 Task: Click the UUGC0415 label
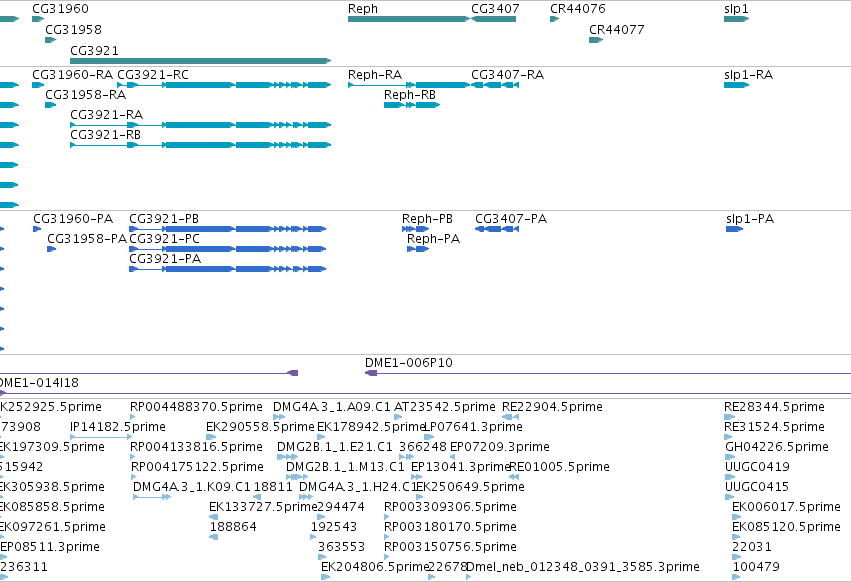757,487
